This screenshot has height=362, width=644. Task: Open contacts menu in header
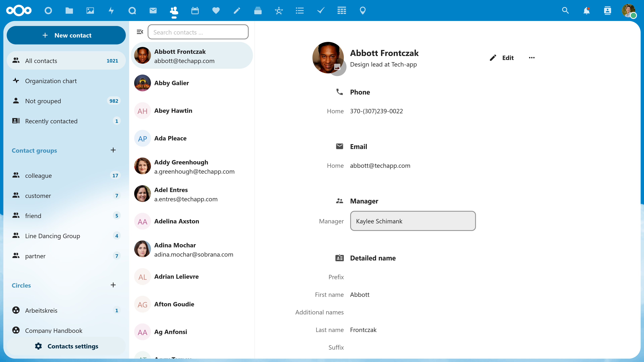[607, 11]
